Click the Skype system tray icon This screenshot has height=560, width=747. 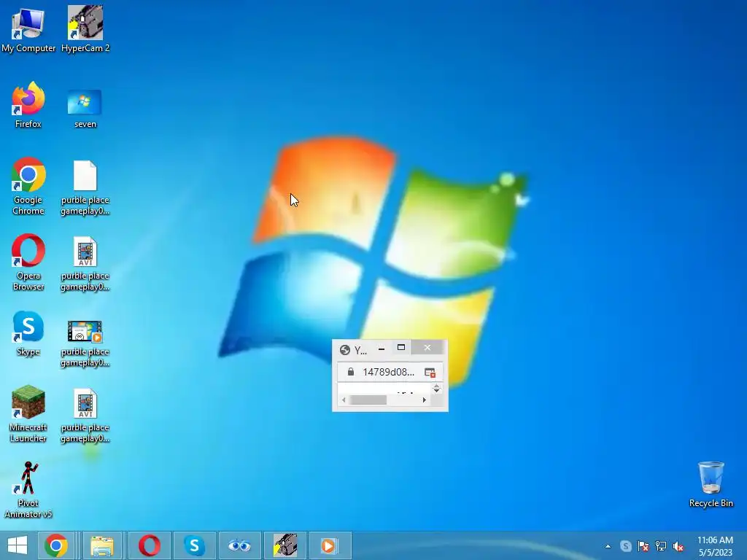[x=625, y=546]
